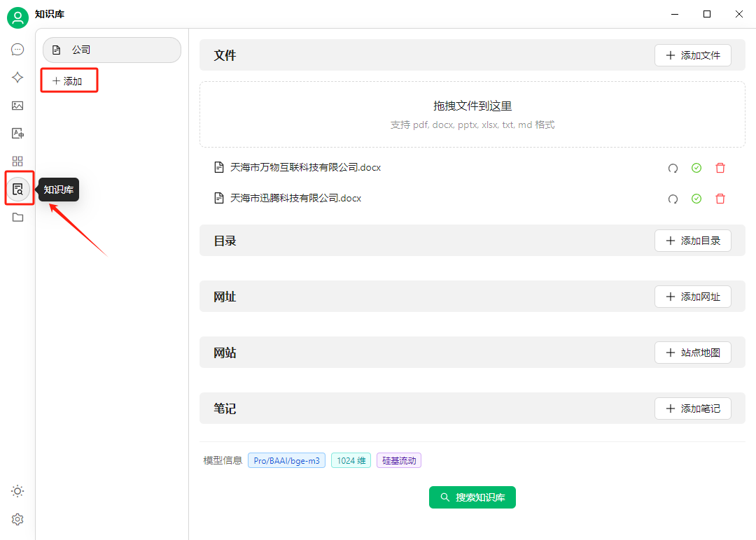Image resolution: width=756 pixels, height=540 pixels.
Task: Open the chat conversations panel
Action: point(17,49)
